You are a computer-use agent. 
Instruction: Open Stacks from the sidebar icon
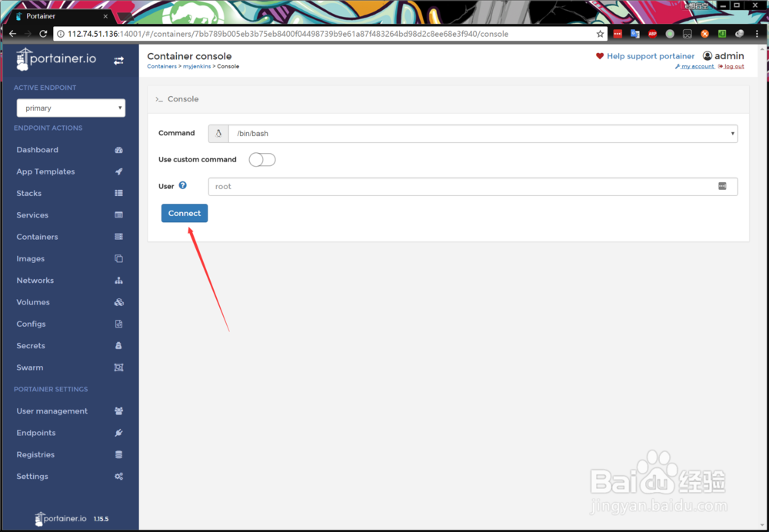(x=119, y=193)
